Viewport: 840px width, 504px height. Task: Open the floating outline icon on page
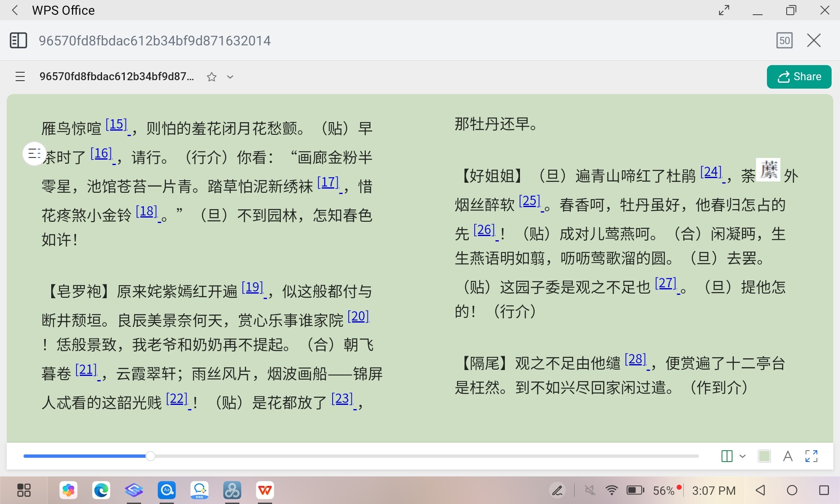34,154
